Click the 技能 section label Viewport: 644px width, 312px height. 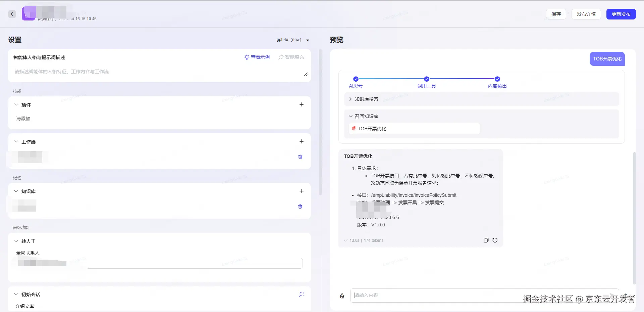coord(17,91)
